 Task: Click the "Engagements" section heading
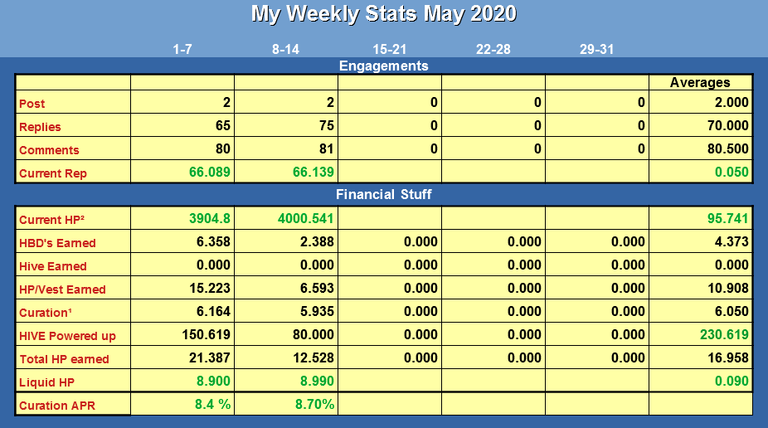click(x=384, y=66)
